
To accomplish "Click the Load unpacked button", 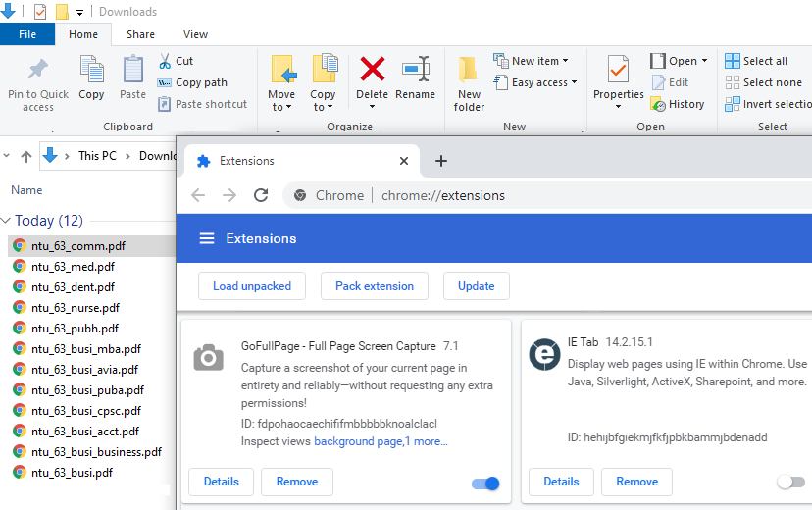I will [x=252, y=286].
